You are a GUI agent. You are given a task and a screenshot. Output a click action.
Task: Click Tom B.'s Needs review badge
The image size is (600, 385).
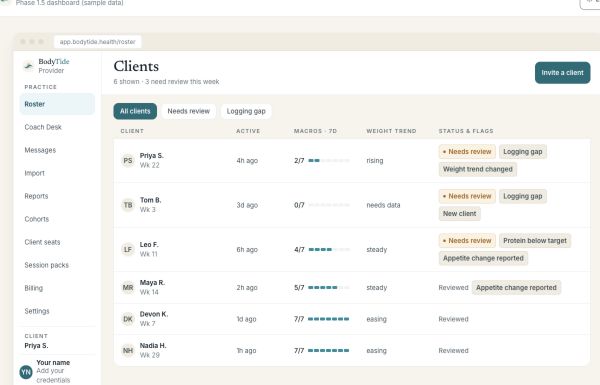(467, 196)
